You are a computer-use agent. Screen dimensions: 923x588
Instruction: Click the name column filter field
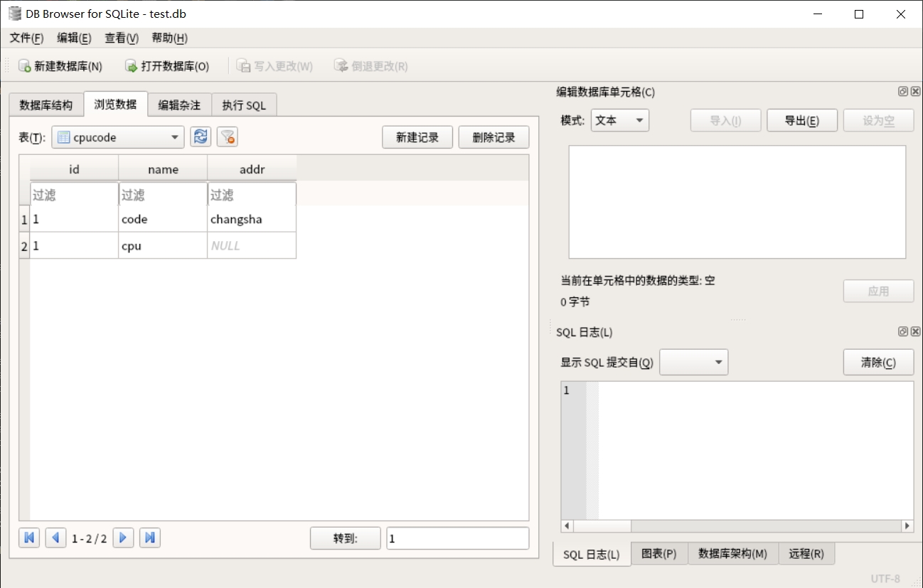(x=162, y=195)
